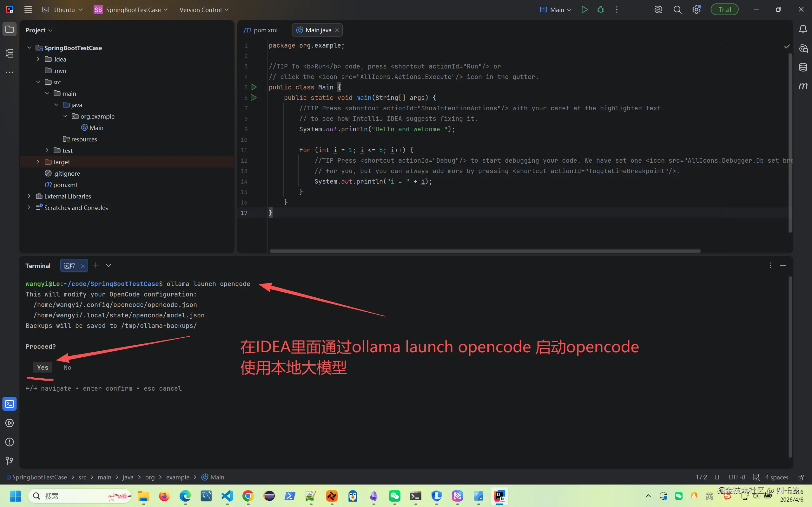
Task: Add a new terminal with the plus icon
Action: tap(96, 265)
